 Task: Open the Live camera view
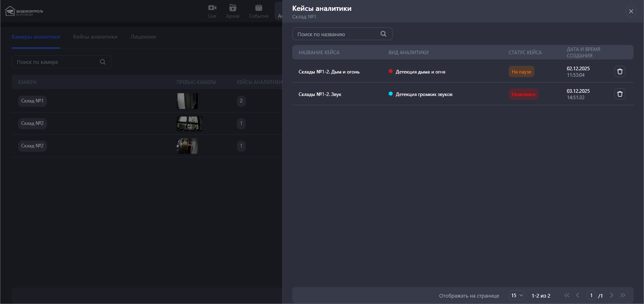[x=212, y=11]
